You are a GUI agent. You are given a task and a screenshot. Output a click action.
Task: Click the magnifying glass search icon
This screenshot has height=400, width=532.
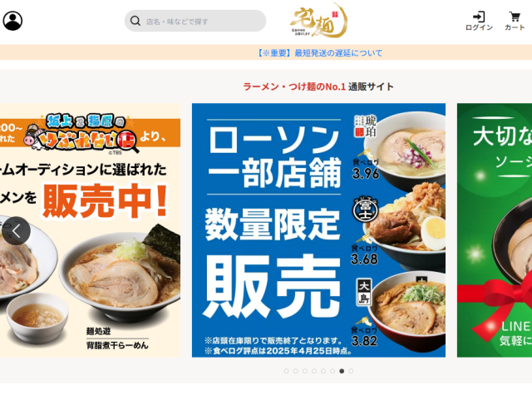point(135,21)
